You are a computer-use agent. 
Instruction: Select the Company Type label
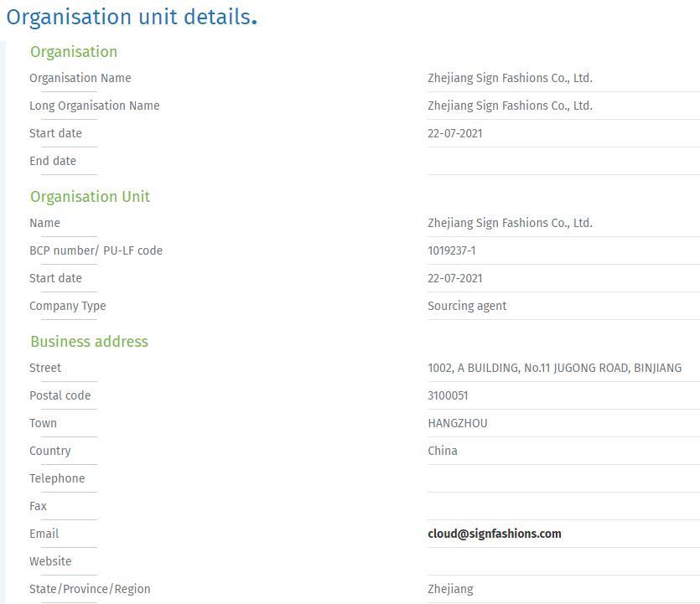(x=67, y=306)
